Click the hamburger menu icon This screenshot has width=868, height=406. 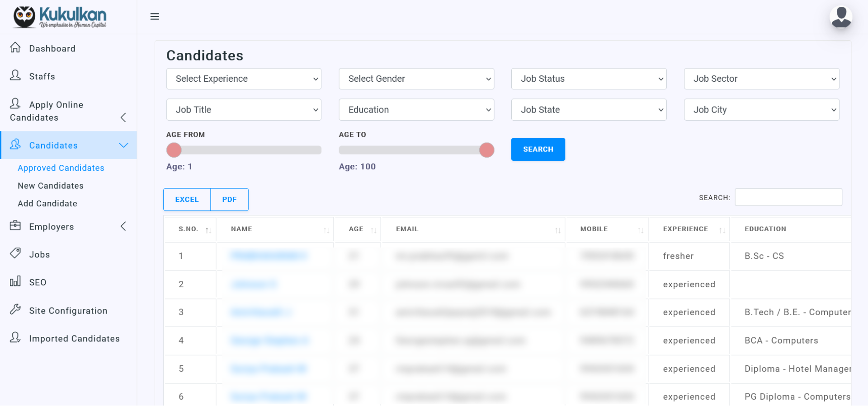click(x=155, y=17)
